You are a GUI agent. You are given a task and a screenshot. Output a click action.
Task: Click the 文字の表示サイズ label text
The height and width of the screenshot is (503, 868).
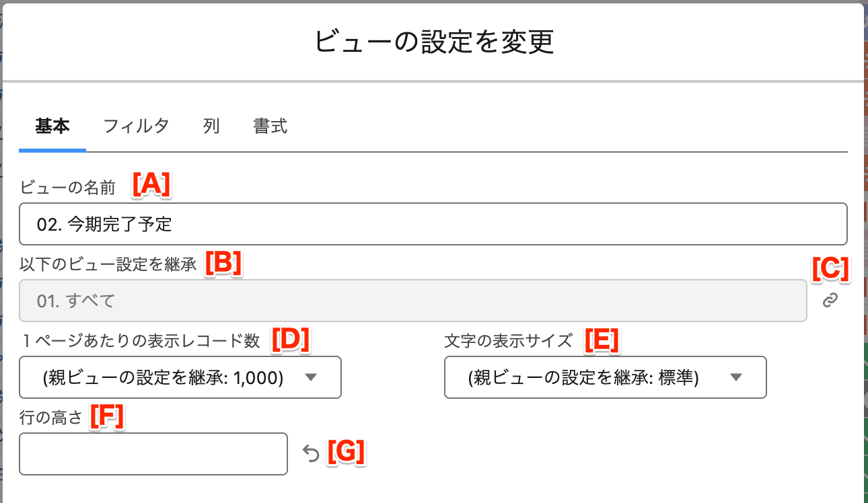point(508,341)
